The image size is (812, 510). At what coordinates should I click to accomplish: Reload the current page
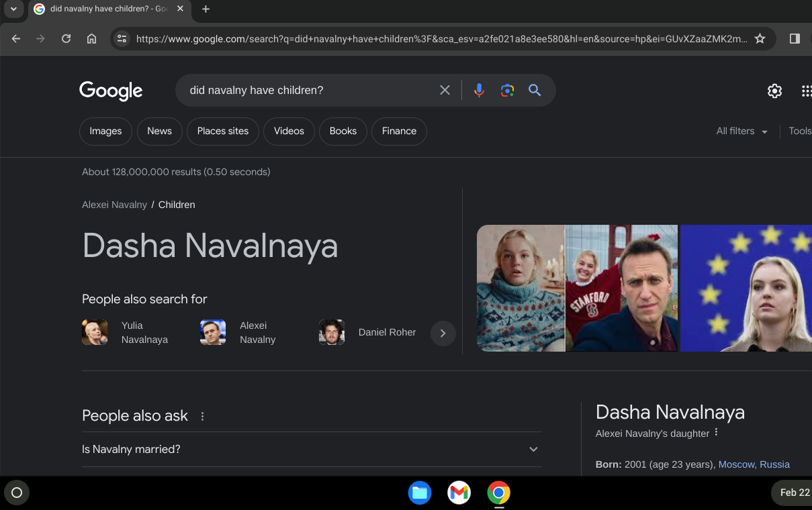66,38
